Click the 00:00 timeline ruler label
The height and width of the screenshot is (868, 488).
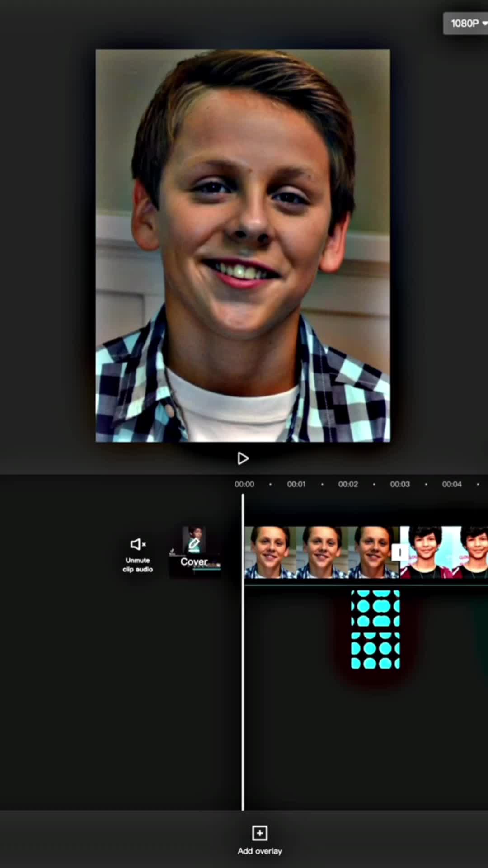244,484
